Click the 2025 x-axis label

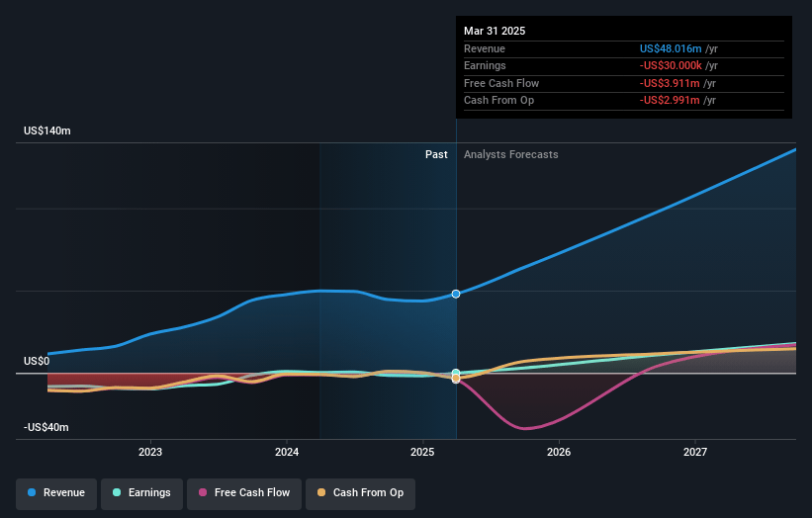(x=422, y=453)
